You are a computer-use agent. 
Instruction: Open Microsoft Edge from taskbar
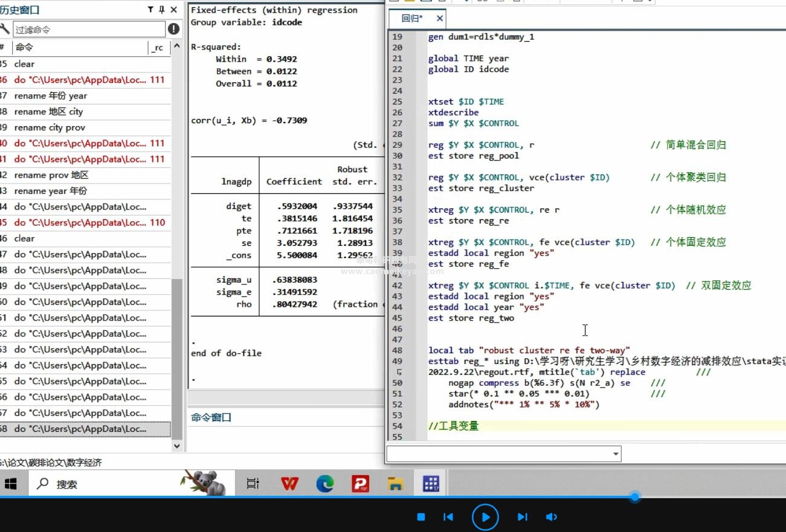point(325,484)
